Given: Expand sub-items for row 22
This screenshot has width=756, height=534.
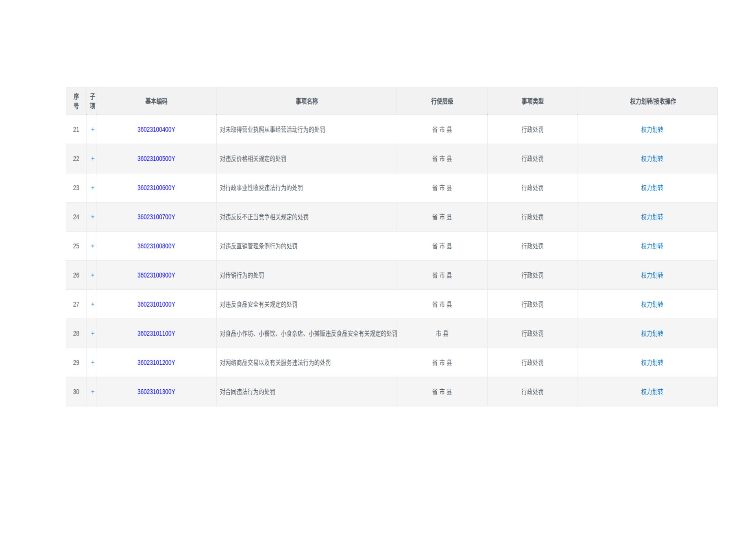Looking at the screenshot, I should (x=93, y=158).
